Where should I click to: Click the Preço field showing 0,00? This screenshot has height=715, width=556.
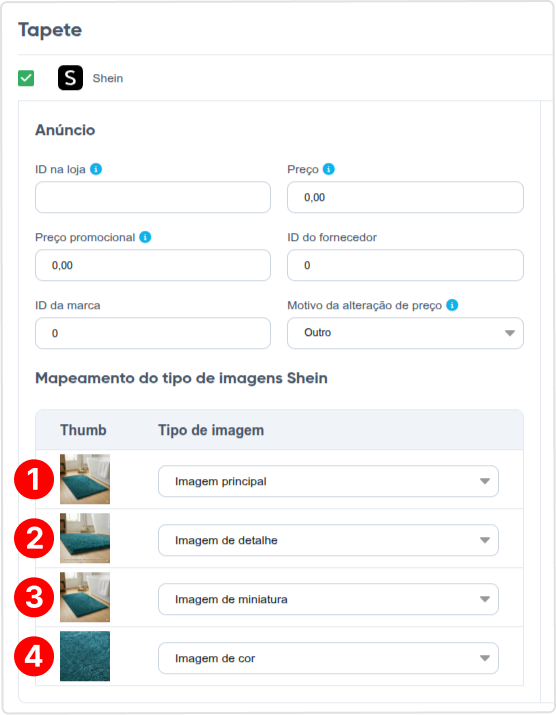click(x=405, y=197)
